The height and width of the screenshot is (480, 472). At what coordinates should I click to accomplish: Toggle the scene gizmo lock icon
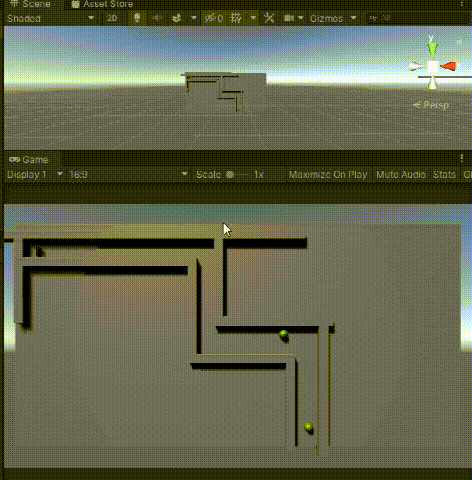459,41
